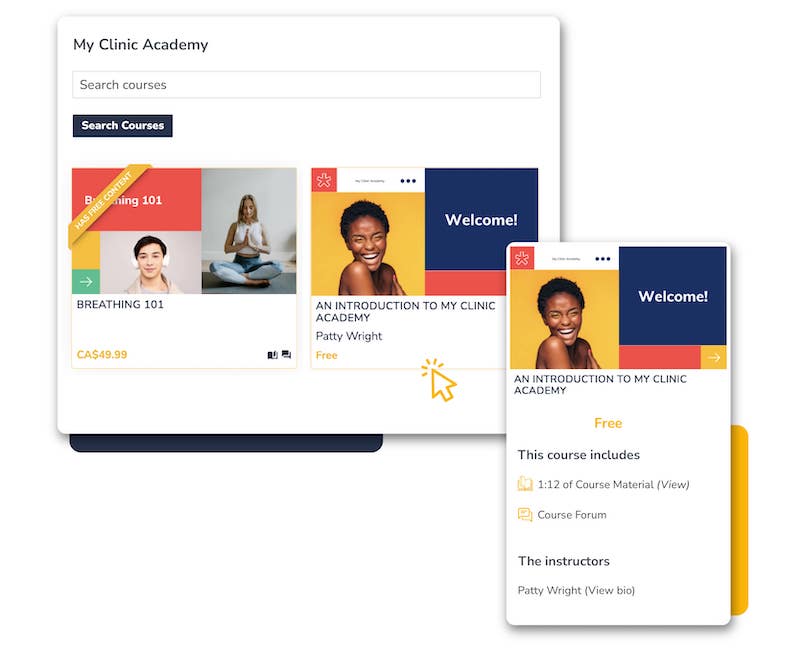
Task: Click the orange chat icon next to Course Forum
Action: [x=525, y=515]
